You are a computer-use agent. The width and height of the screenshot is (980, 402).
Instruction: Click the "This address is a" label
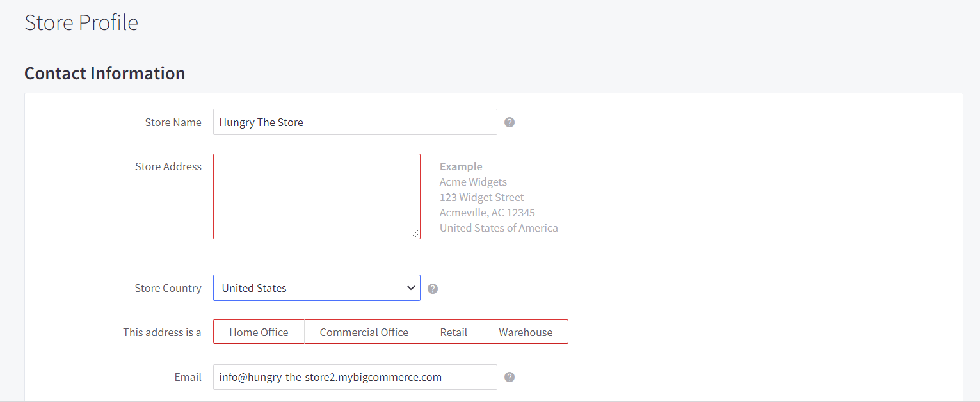click(x=162, y=332)
